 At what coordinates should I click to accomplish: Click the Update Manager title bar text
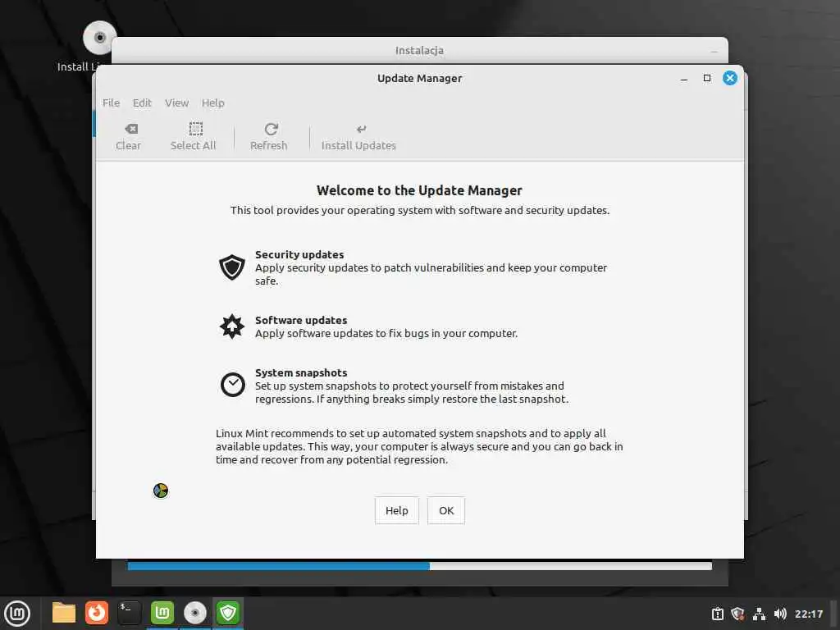point(419,78)
